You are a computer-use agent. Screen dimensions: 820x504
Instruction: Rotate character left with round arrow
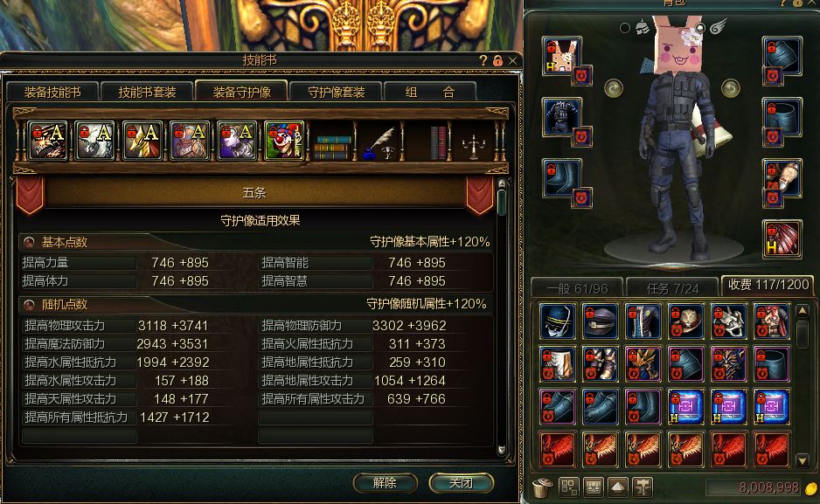tap(614, 87)
